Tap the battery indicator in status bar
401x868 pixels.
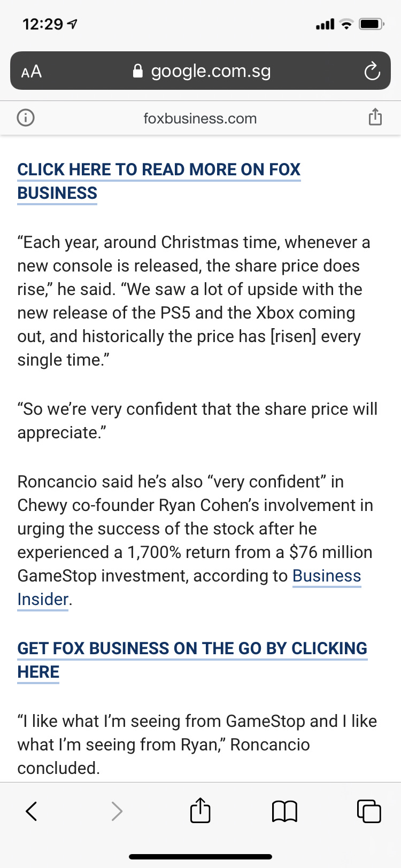(x=371, y=24)
